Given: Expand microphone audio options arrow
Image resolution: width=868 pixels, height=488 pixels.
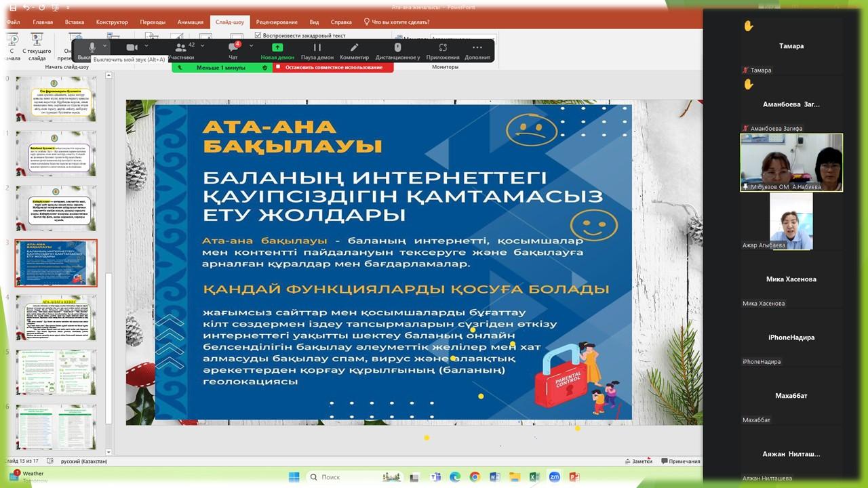Looking at the screenshot, I should pyautogui.click(x=105, y=47).
